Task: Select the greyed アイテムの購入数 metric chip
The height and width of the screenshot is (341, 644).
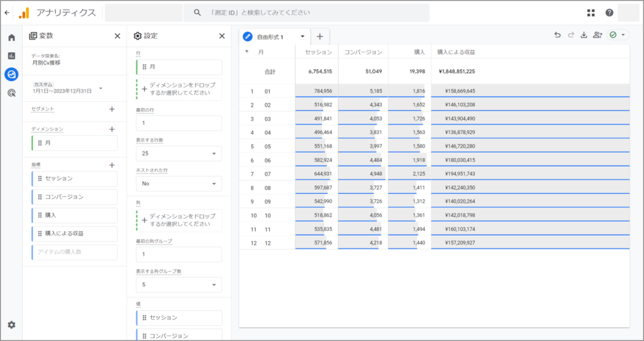Action: point(74,252)
